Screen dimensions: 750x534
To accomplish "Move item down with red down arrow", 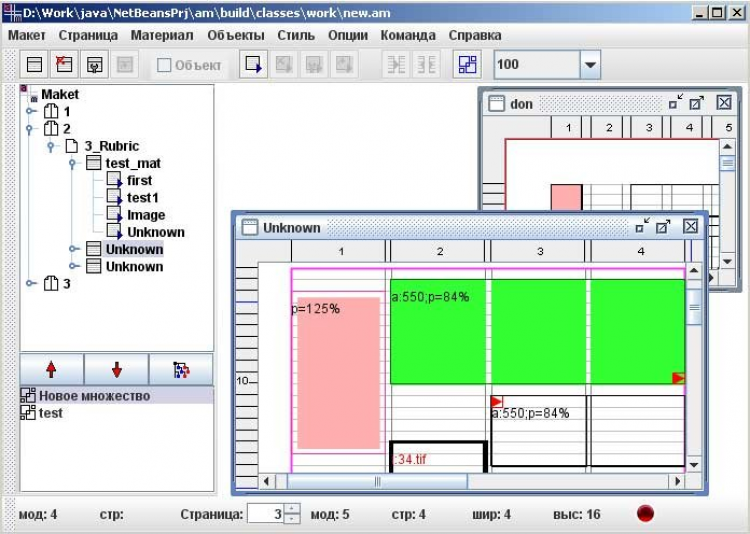I will (116, 370).
